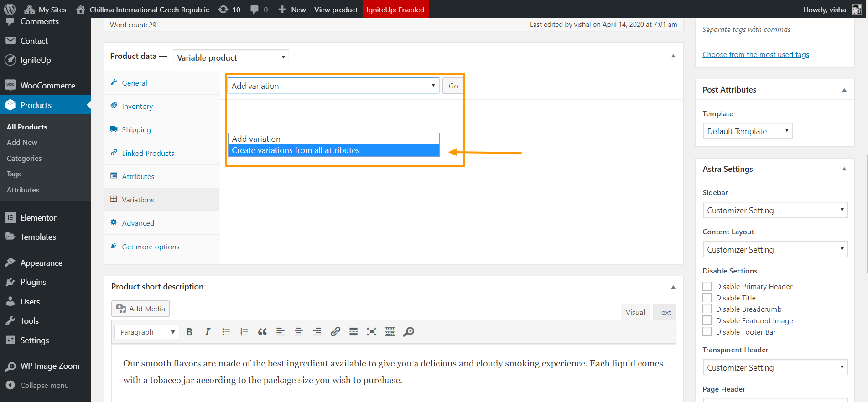Image resolution: width=868 pixels, height=402 pixels.
Task: Check the Disable Breadcrumb option
Action: coord(707,309)
